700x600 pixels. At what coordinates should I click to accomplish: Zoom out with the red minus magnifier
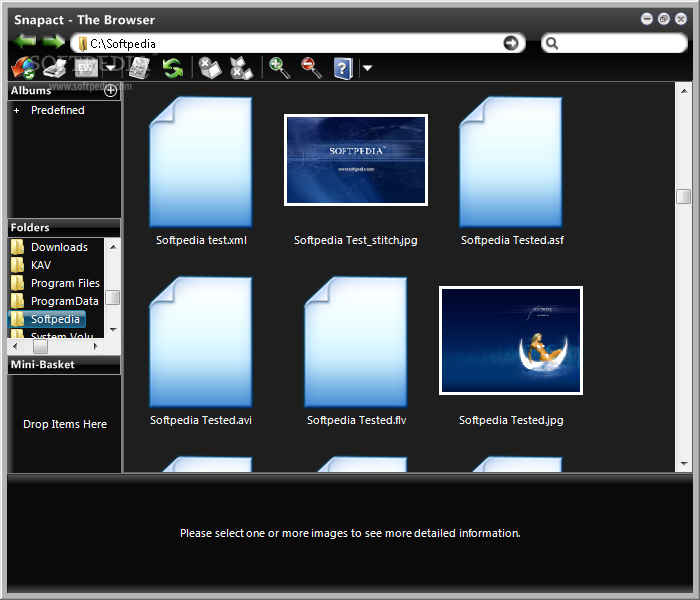click(x=311, y=68)
